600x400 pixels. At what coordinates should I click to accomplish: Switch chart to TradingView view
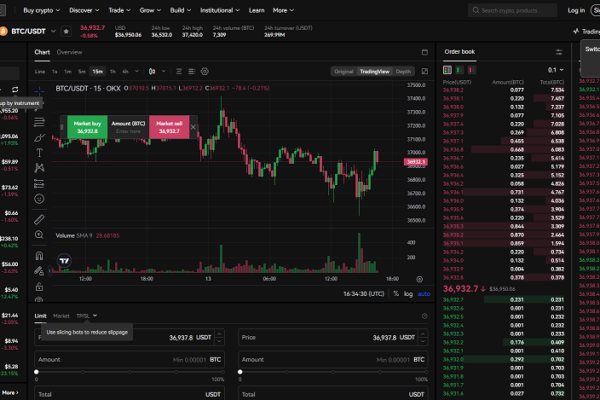click(x=374, y=72)
